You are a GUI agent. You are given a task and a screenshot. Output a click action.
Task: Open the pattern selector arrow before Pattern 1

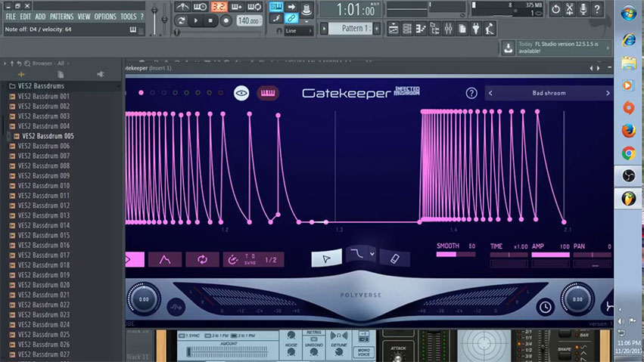coord(324,29)
